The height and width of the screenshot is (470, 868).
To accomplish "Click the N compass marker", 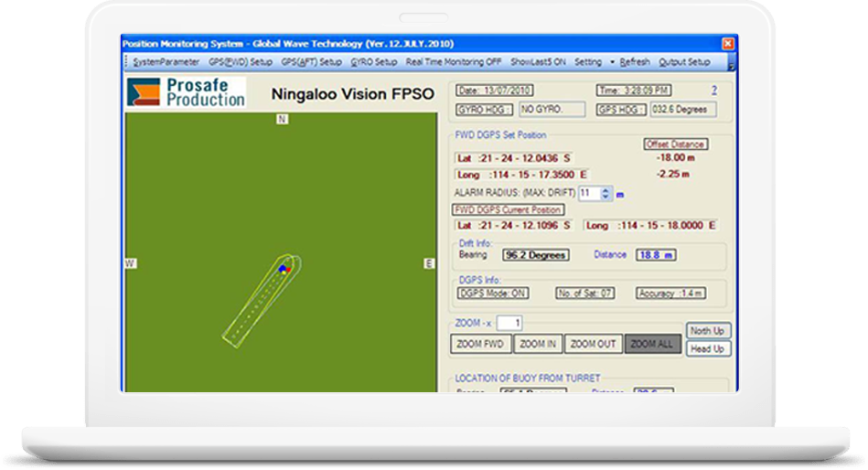I will coord(282,119).
